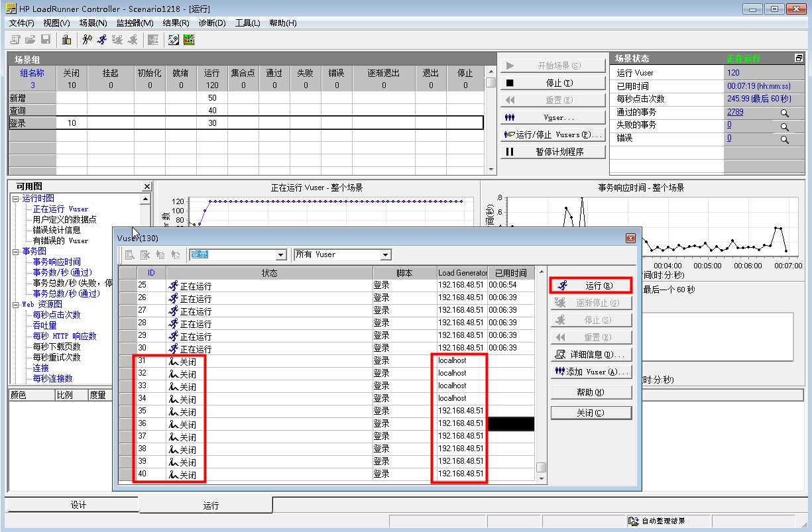The width and height of the screenshot is (812, 532).
Task: Select 正在运行 Vuser graph in tree
Action: (60, 209)
